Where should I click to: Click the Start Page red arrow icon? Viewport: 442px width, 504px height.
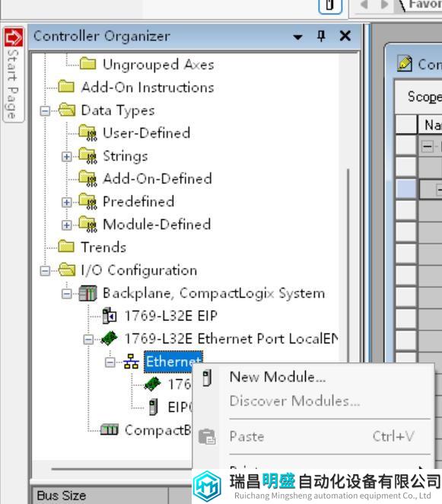(14, 37)
